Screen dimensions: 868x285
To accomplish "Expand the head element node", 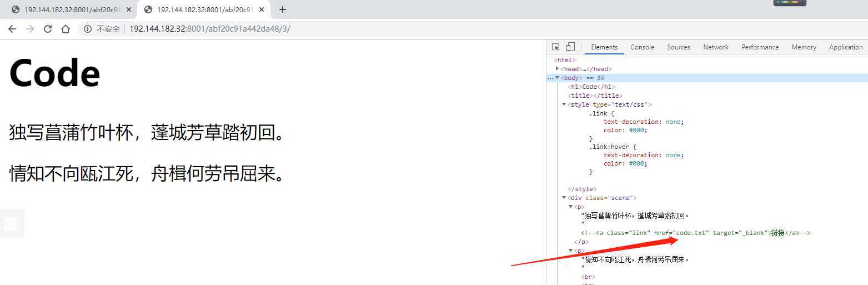I will [557, 69].
